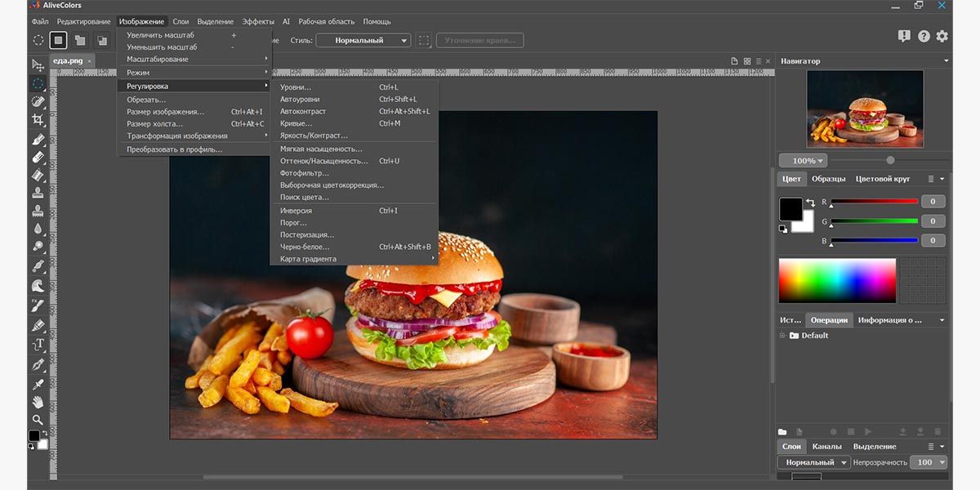Click the record action icon in Operations panel
This screenshot has width=980, height=490.
click(833, 431)
